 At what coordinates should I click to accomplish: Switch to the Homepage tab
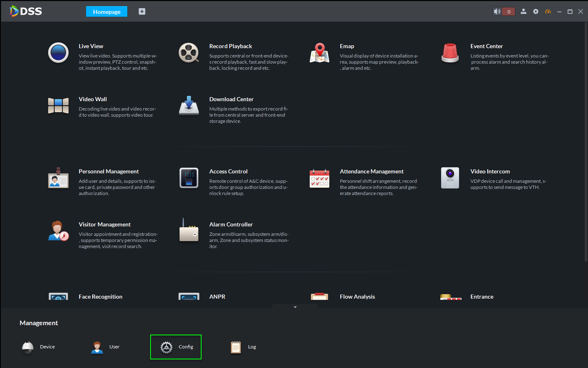click(x=107, y=11)
